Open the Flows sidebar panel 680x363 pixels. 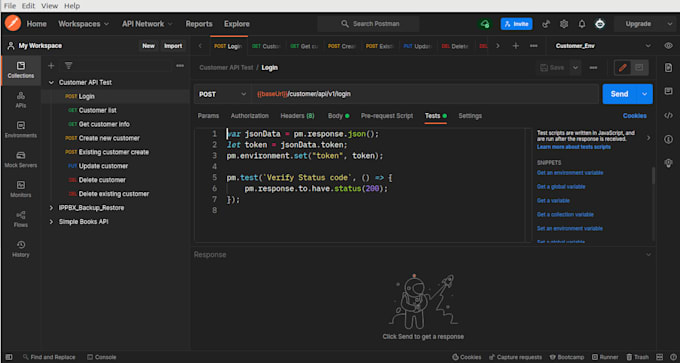(x=20, y=219)
